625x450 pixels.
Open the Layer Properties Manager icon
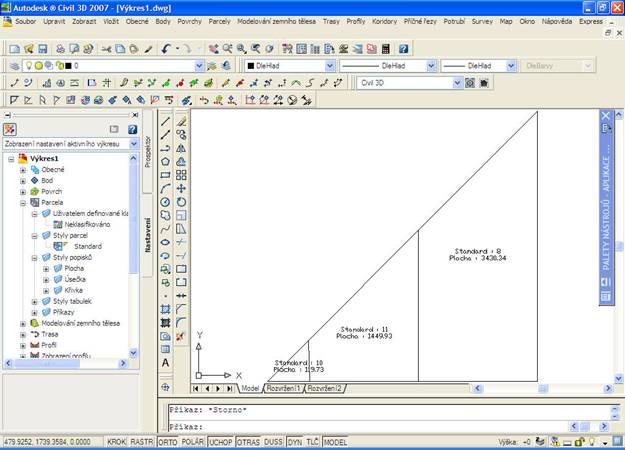point(15,66)
